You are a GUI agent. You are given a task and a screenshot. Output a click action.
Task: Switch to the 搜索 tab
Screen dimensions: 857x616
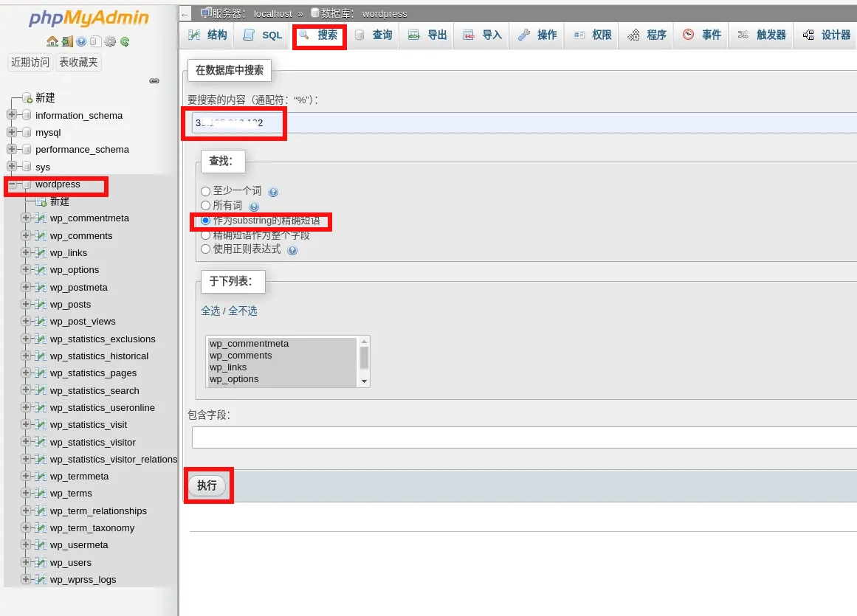click(x=319, y=35)
